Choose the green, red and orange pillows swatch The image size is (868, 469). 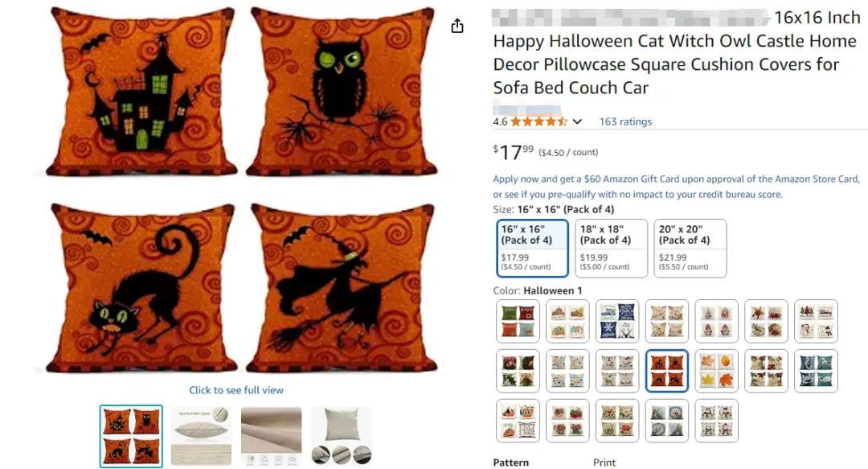pos(518,321)
